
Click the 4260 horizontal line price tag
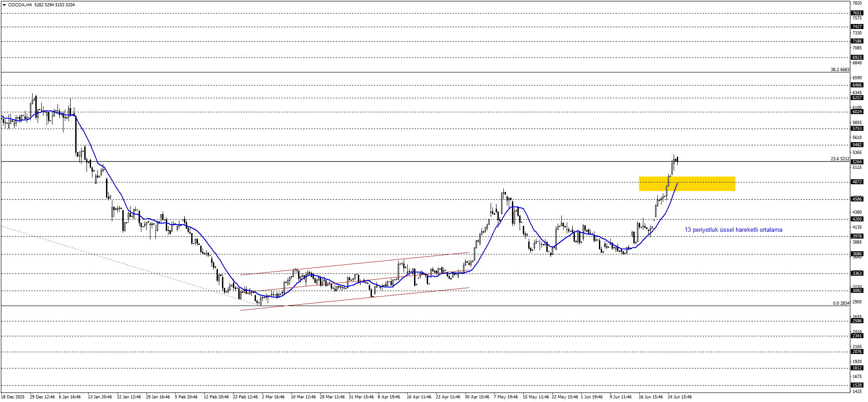857,219
